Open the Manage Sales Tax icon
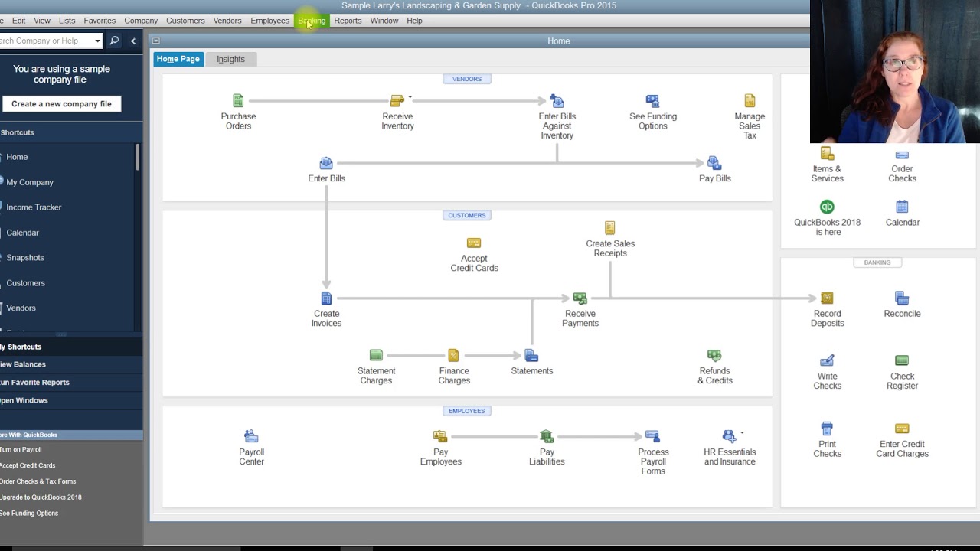The width and height of the screenshot is (980, 551). pos(750,101)
